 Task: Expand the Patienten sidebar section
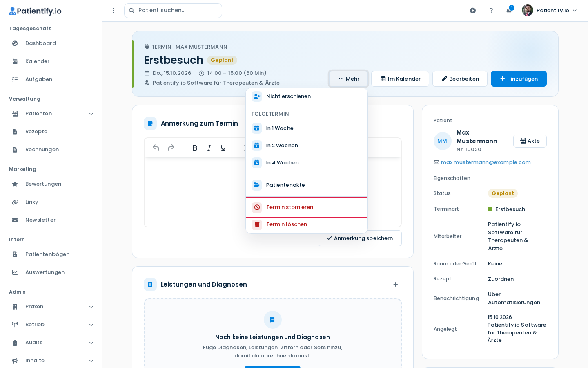click(51, 114)
